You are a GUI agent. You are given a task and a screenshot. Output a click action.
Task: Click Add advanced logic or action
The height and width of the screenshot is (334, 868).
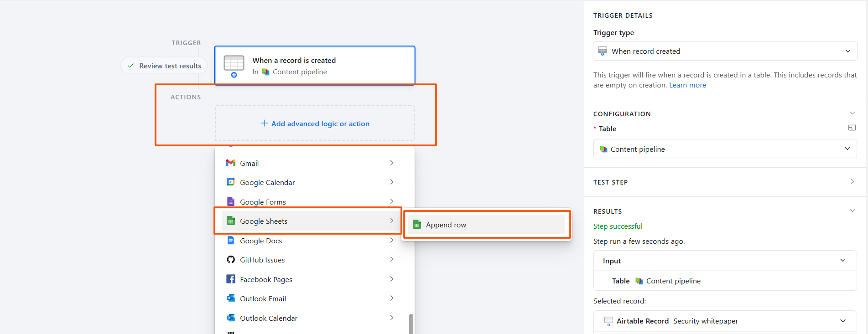[315, 123]
